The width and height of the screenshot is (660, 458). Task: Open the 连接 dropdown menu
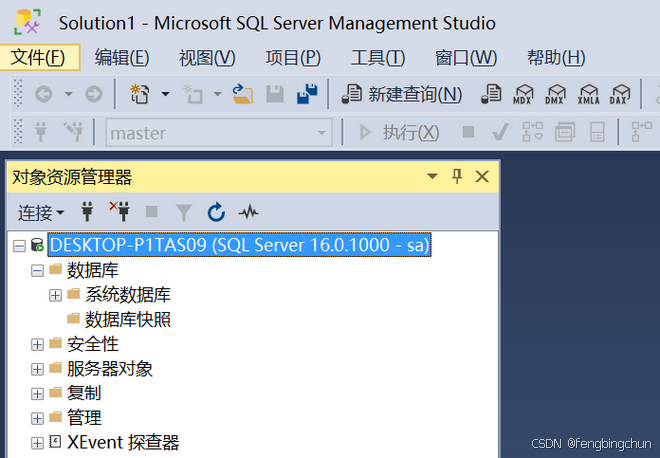(x=41, y=213)
